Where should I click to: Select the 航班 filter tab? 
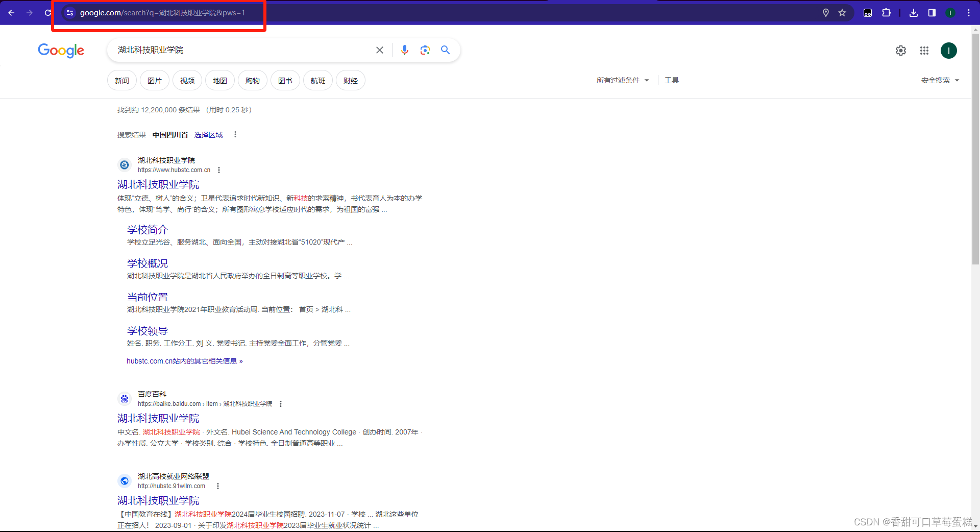click(x=318, y=81)
